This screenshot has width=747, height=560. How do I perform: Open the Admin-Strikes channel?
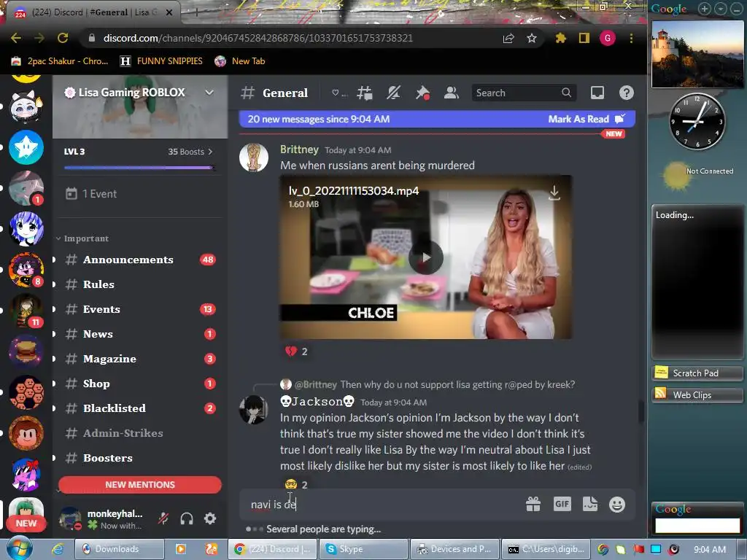138,433
